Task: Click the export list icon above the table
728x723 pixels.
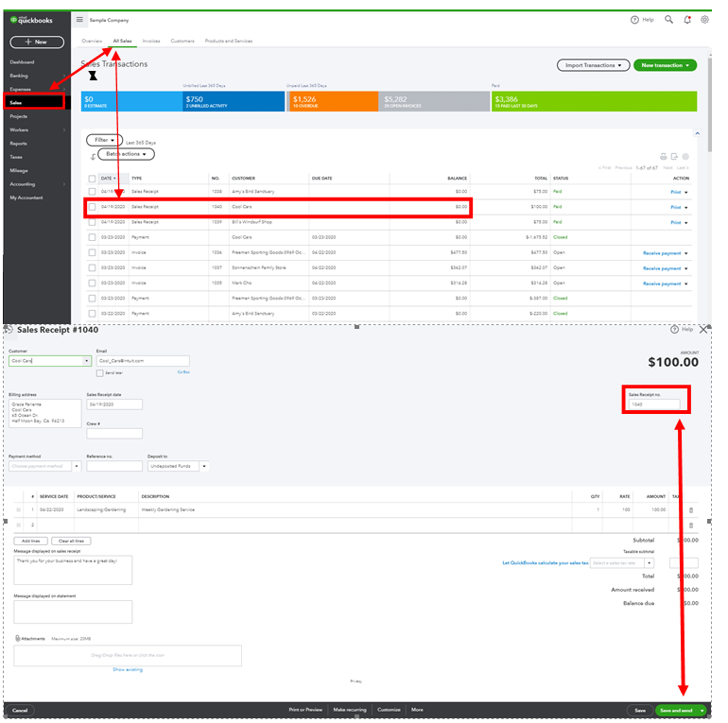Action: click(x=674, y=156)
